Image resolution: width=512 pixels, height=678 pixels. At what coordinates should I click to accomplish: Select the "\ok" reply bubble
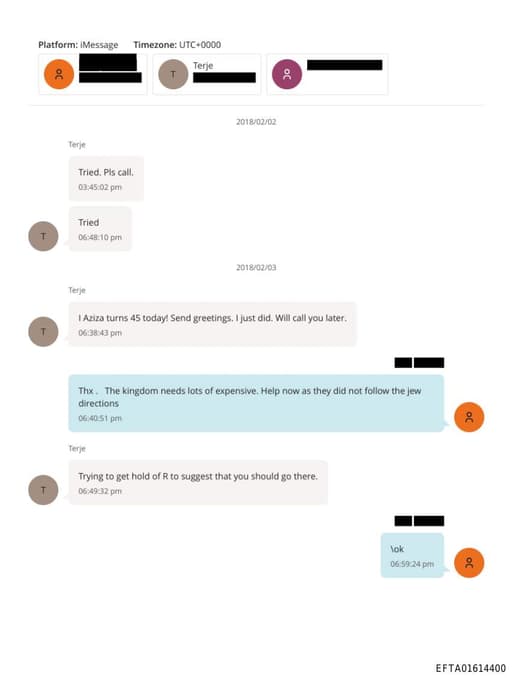412,556
